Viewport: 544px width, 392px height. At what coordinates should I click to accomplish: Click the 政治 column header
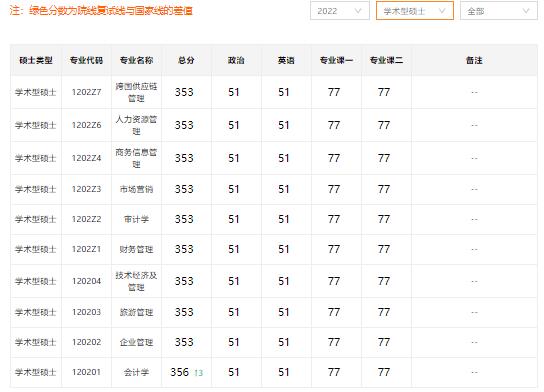(236, 60)
